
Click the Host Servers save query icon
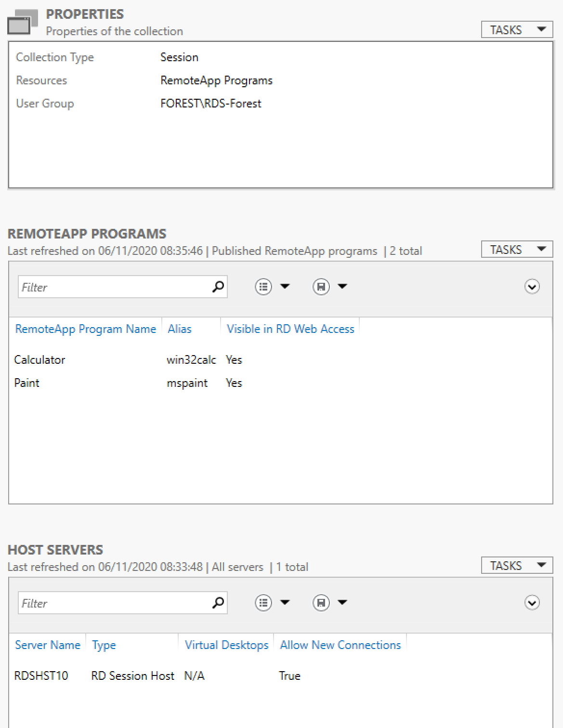click(321, 603)
